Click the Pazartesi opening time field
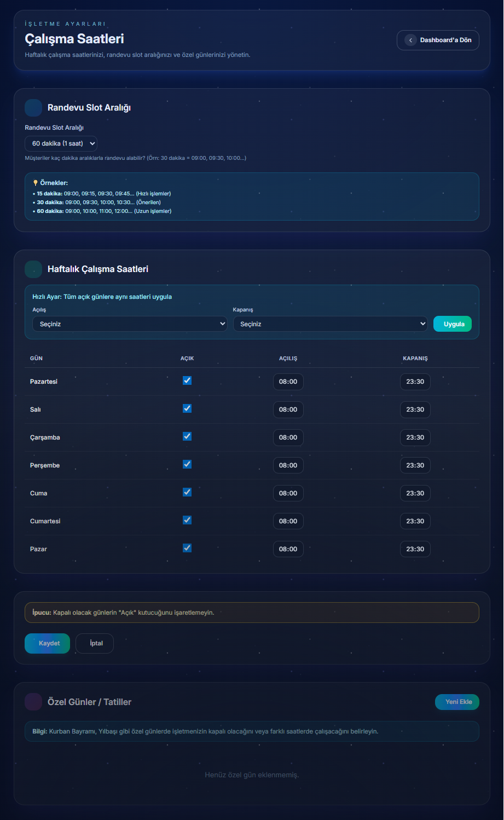 click(288, 382)
